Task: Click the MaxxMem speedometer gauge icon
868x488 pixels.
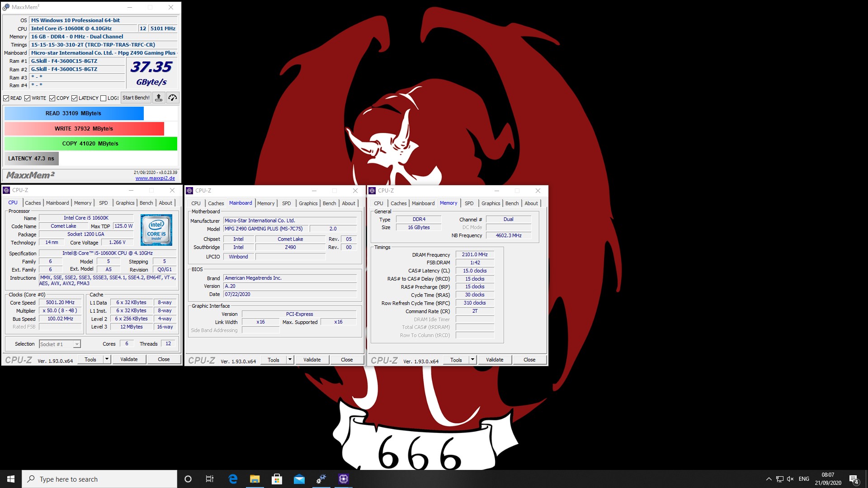Action: pos(173,98)
